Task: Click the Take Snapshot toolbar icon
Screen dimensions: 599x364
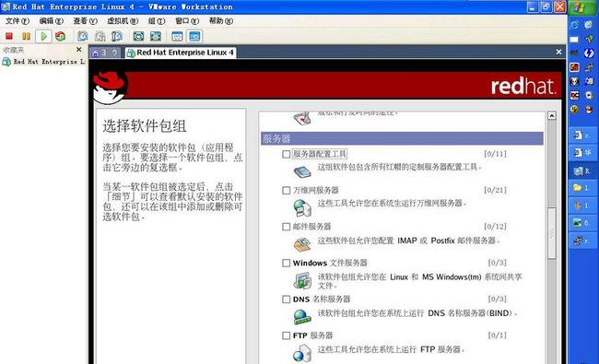Action: pyautogui.click(x=83, y=36)
